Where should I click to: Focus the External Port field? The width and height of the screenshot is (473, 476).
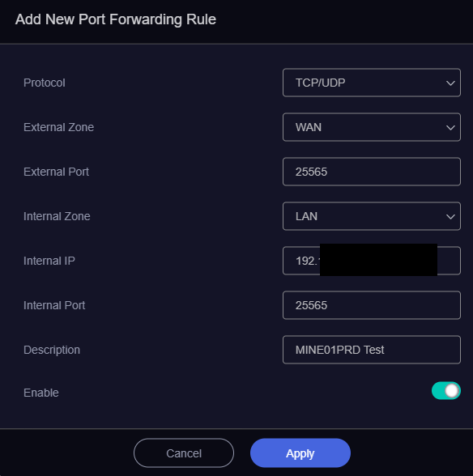[x=372, y=172]
